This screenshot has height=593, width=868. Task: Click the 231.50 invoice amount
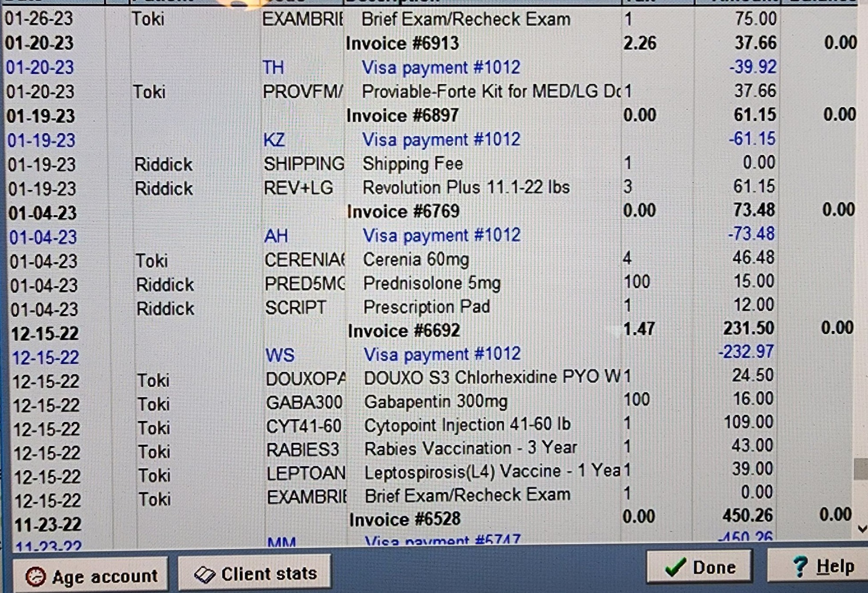point(748,328)
